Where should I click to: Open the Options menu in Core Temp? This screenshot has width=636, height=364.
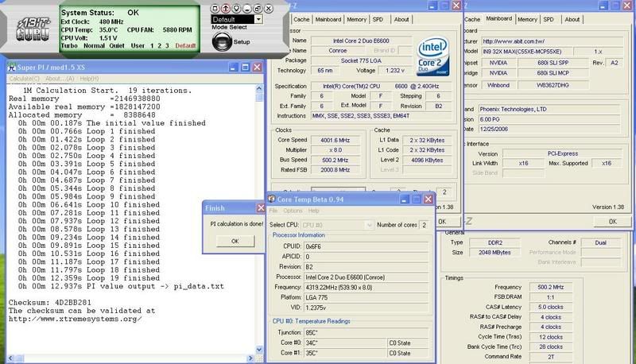point(293,211)
